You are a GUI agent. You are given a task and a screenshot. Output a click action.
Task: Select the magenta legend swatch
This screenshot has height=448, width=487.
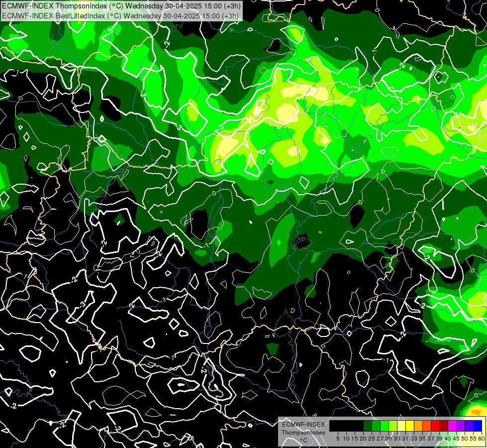(452, 426)
